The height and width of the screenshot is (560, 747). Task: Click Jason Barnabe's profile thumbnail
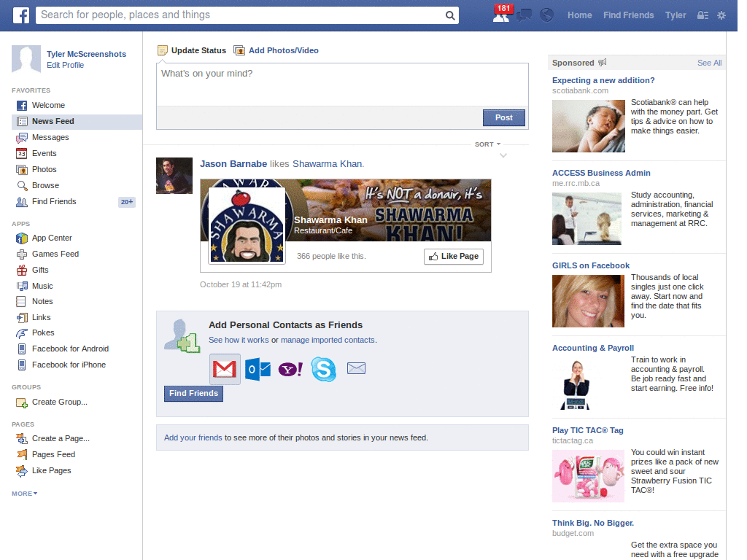pos(174,176)
